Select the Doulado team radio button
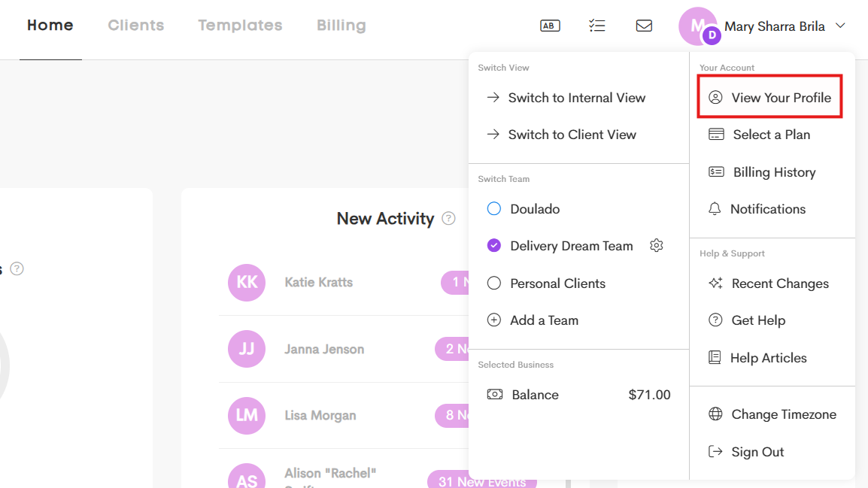 493,208
